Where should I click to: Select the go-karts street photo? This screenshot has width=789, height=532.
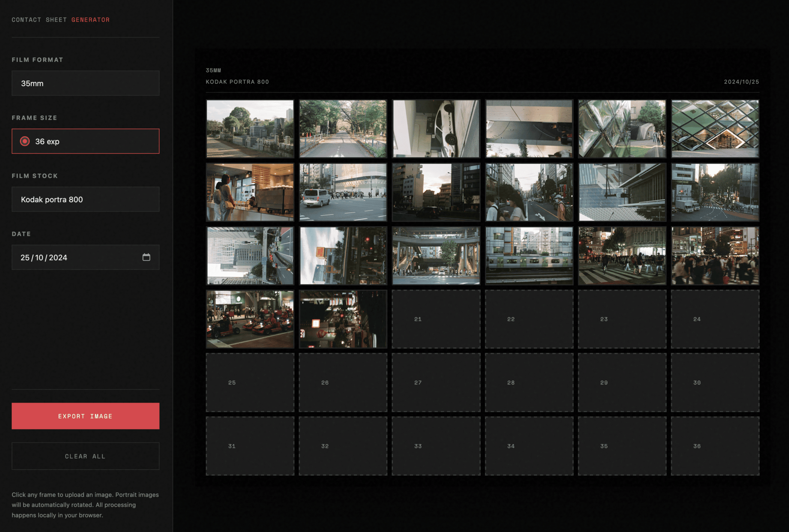250,319
